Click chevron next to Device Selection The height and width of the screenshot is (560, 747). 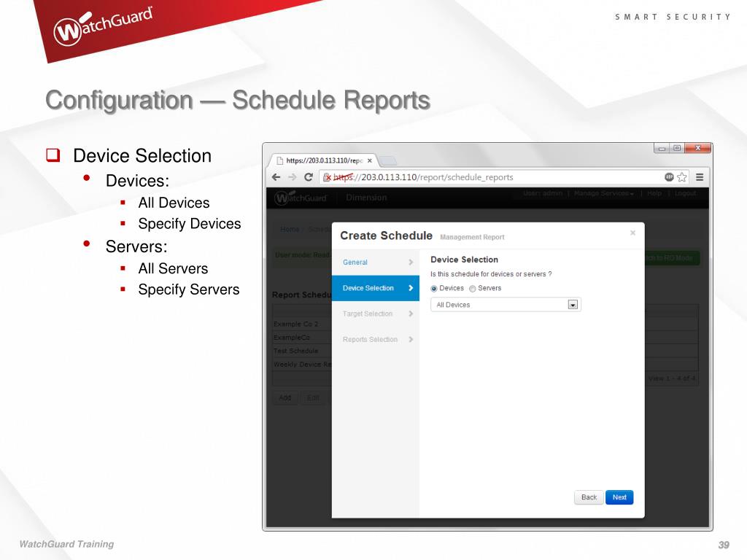click(411, 288)
